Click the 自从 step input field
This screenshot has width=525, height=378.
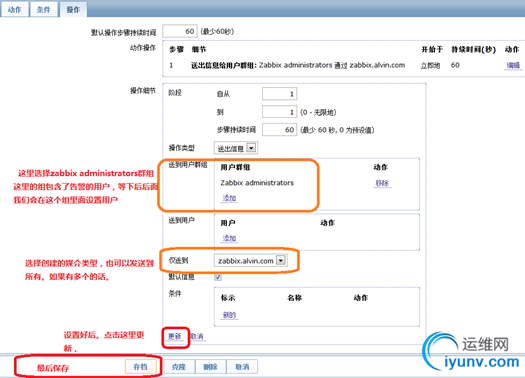(x=279, y=94)
